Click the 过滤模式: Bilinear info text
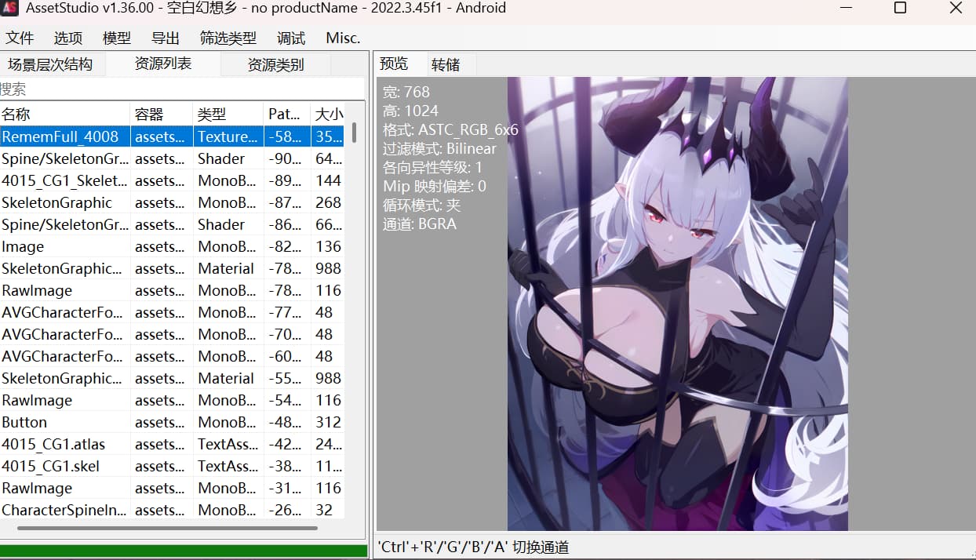This screenshot has width=976, height=560. 439,148
